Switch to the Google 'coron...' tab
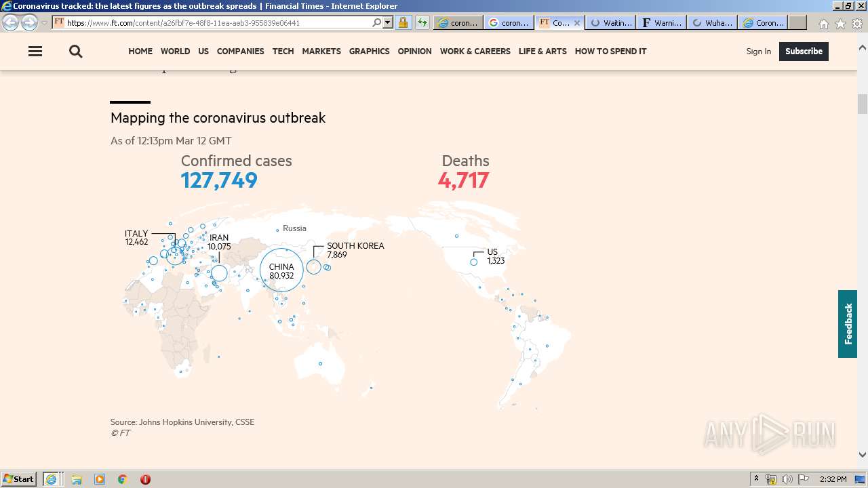The width and height of the screenshot is (868, 488). click(509, 22)
